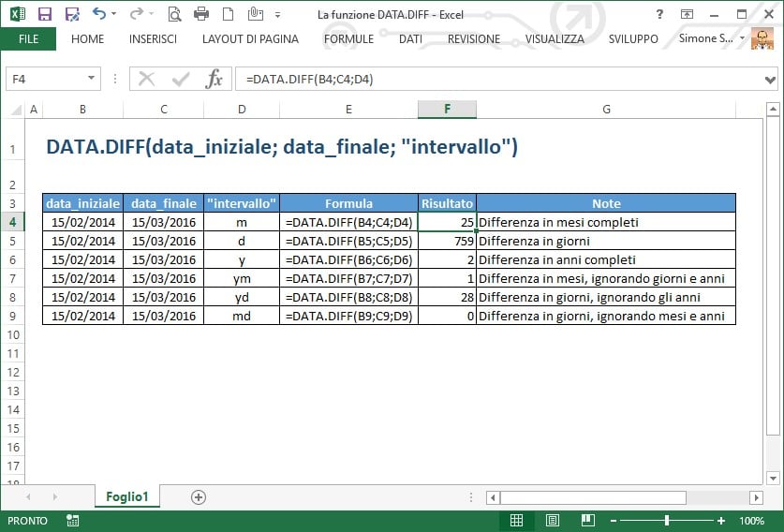
Task: Open the LAYOUT DI PAGINA tab
Action: (x=250, y=38)
